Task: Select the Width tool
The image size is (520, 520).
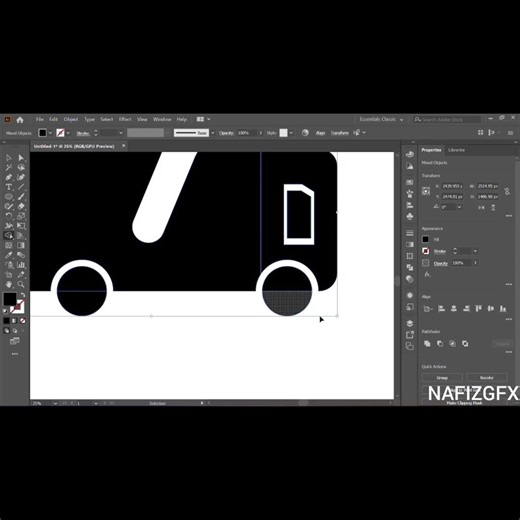Action: pos(9,226)
